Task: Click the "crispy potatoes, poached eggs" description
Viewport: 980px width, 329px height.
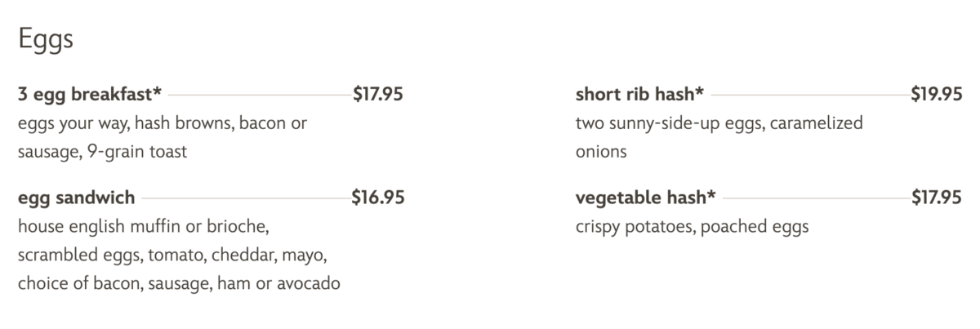Action: click(x=692, y=226)
